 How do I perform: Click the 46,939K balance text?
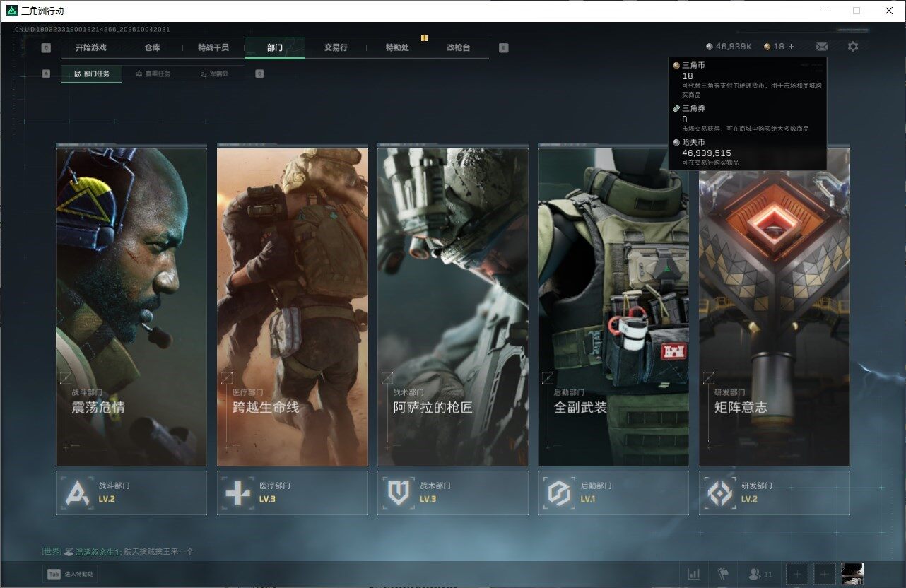pyautogui.click(x=734, y=47)
